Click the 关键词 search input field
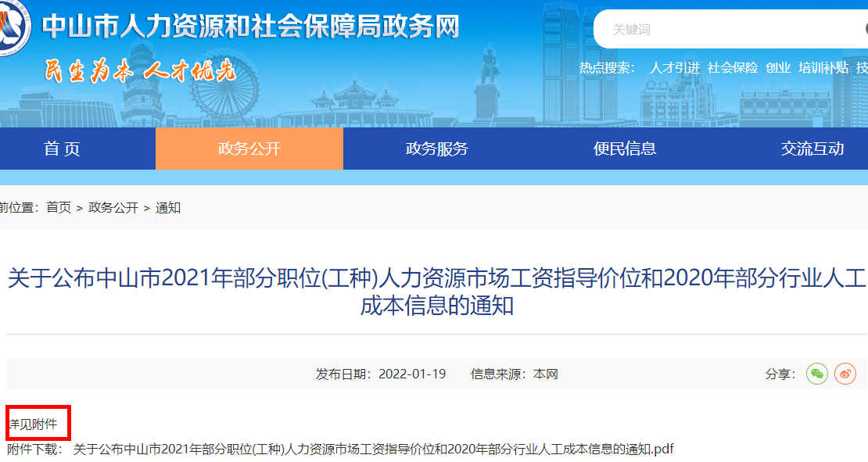This screenshot has width=868, height=462. tap(727, 30)
